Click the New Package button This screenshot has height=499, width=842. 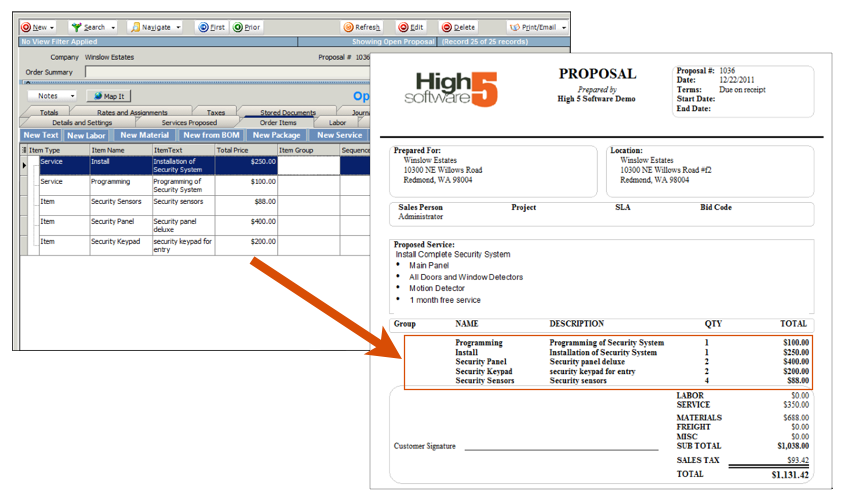(x=277, y=135)
